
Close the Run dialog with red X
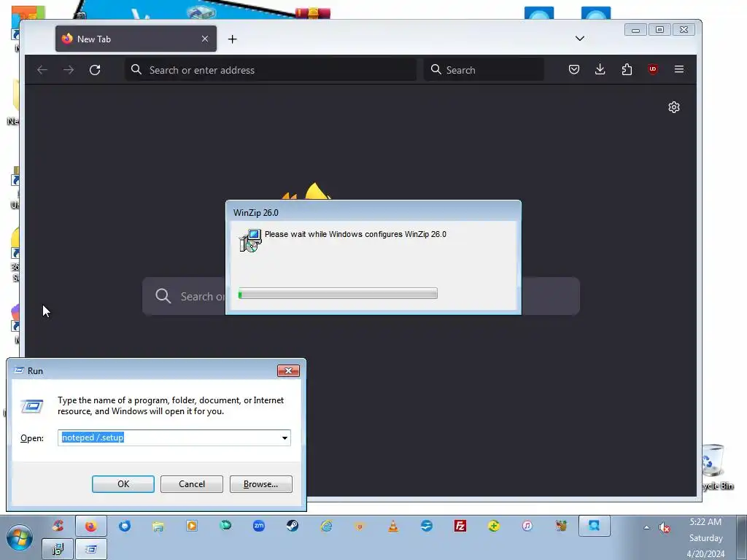click(288, 371)
